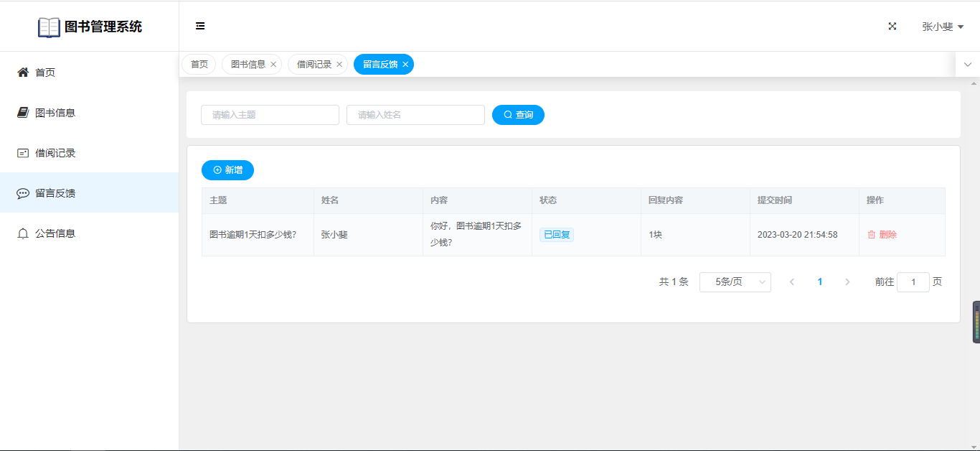Switch to the 借阅记录 tab
This screenshot has width=980, height=451.
pyautogui.click(x=314, y=65)
